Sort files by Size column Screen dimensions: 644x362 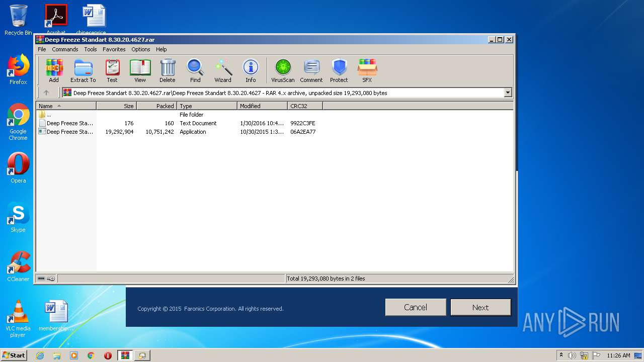[x=116, y=106]
